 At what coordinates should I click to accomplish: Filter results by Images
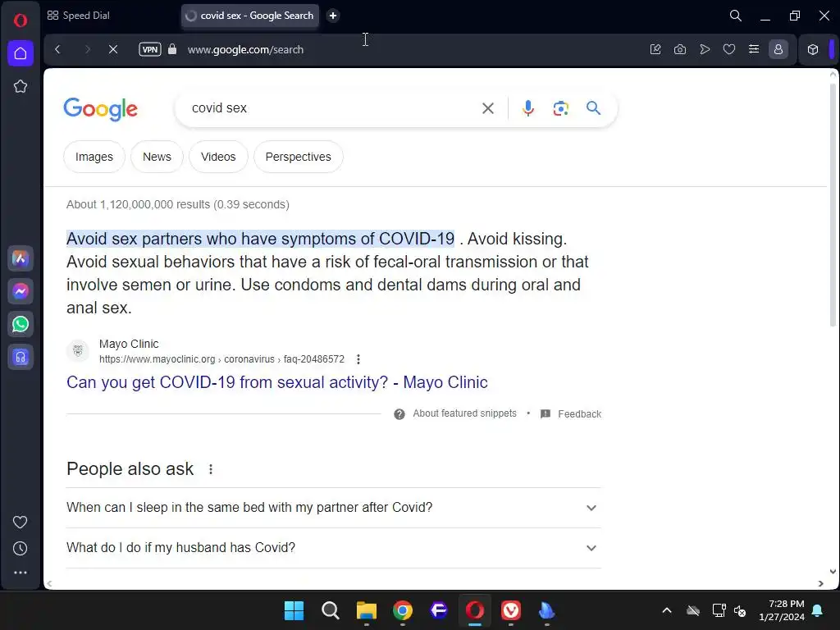point(94,157)
